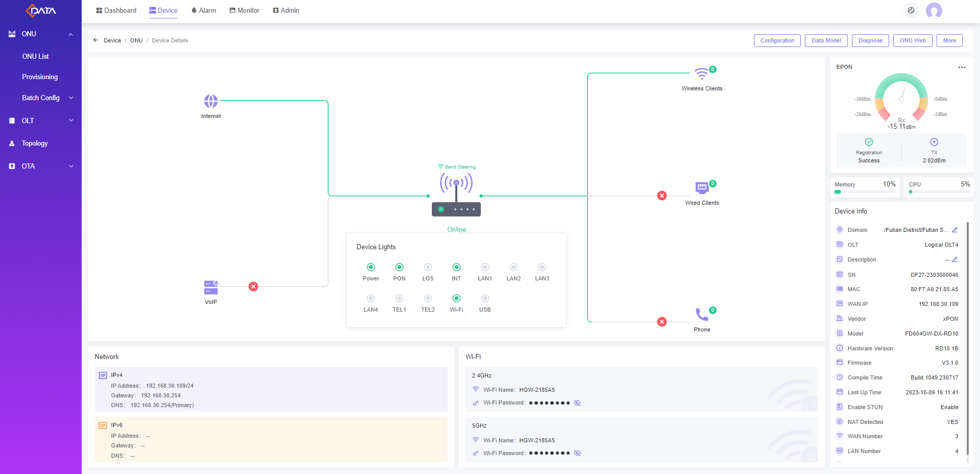This screenshot has height=474, width=980.
Task: Click the USB light indicator
Action: (x=485, y=298)
